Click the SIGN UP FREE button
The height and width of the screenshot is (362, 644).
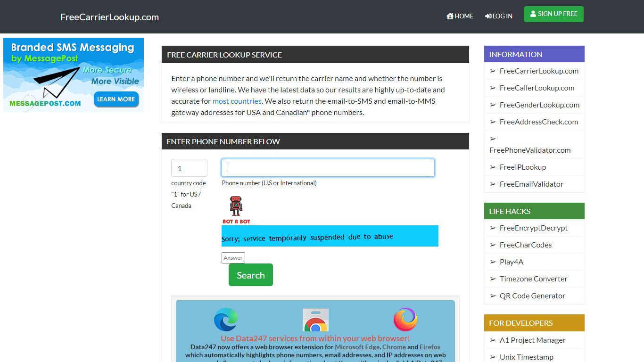(x=554, y=14)
